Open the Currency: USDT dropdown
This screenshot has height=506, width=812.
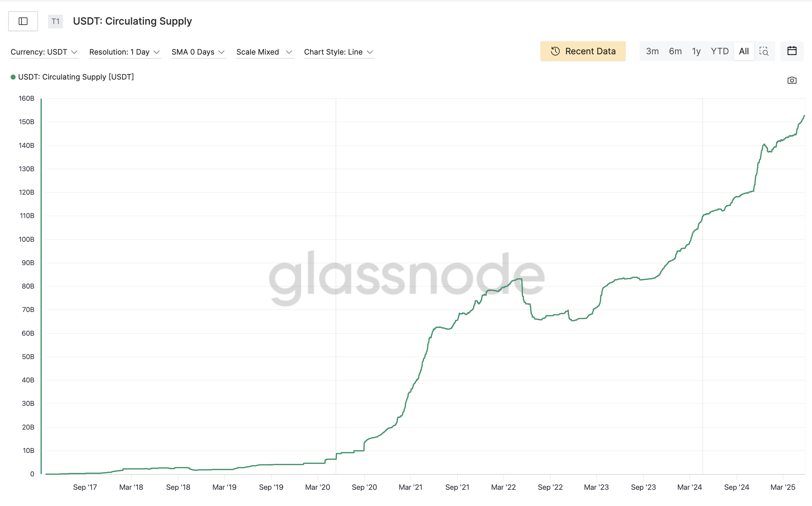pos(44,52)
